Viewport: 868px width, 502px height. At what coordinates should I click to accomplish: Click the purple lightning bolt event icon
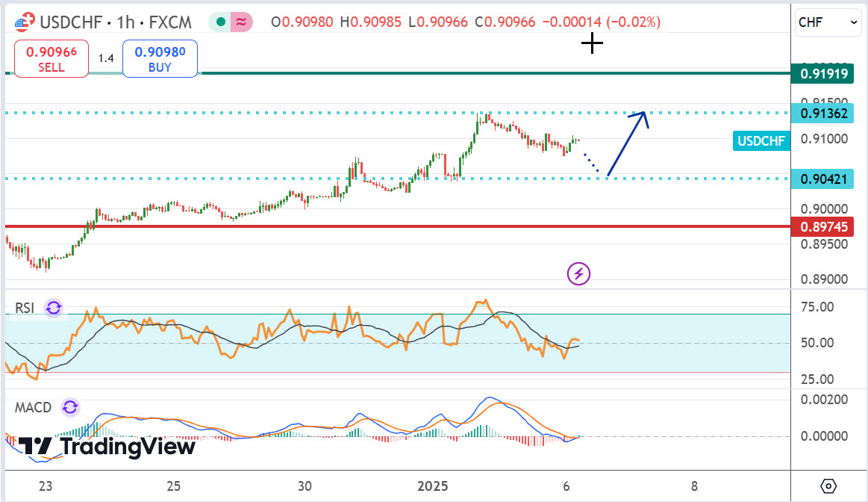pyautogui.click(x=579, y=274)
